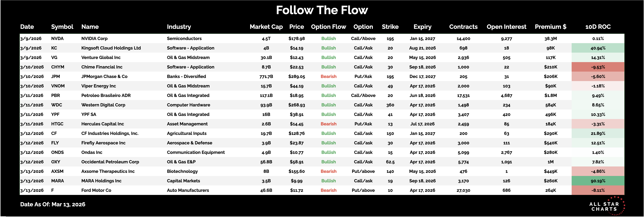Click the NVDA ticker symbol
This screenshot has height=217, width=644.
[x=57, y=38]
